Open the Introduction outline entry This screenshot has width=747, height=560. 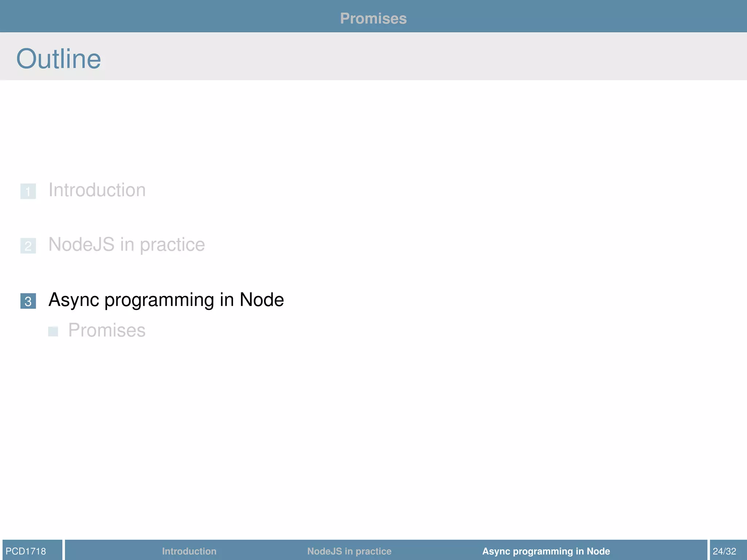coord(97,190)
